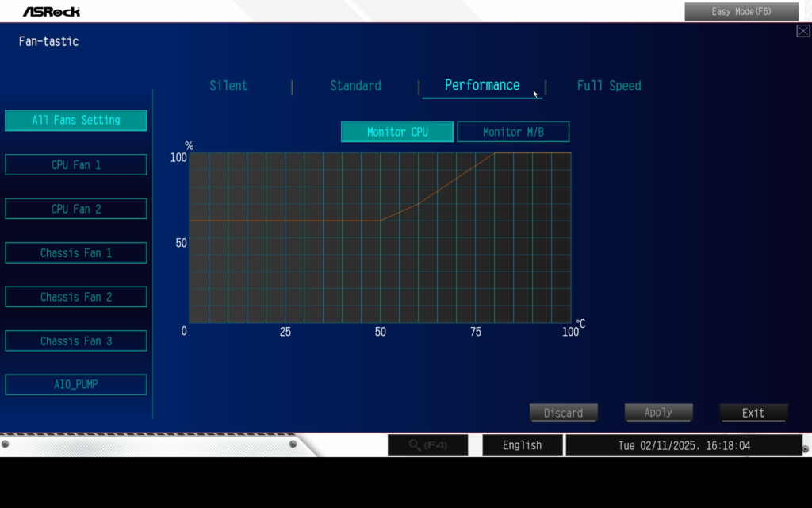This screenshot has height=508, width=812.
Task: Click the Fan-tastic title text
Action: (x=48, y=41)
